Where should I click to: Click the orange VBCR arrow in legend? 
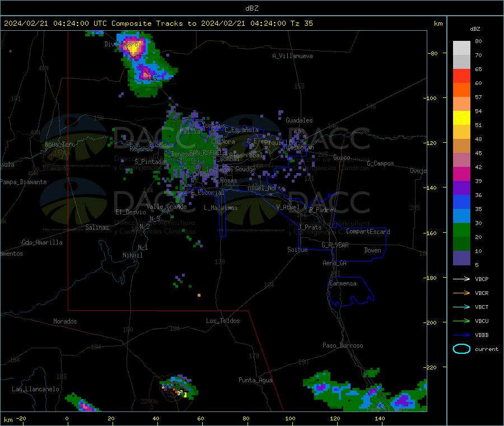461,293
